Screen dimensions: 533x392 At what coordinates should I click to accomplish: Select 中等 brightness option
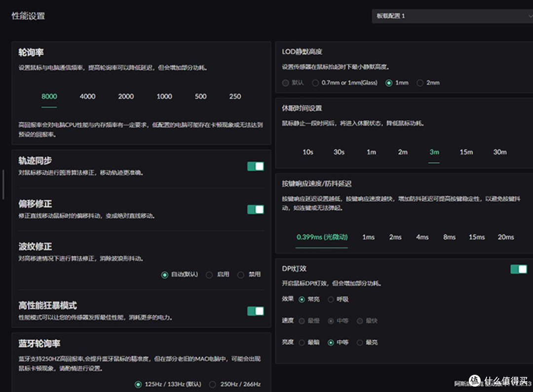click(331, 343)
